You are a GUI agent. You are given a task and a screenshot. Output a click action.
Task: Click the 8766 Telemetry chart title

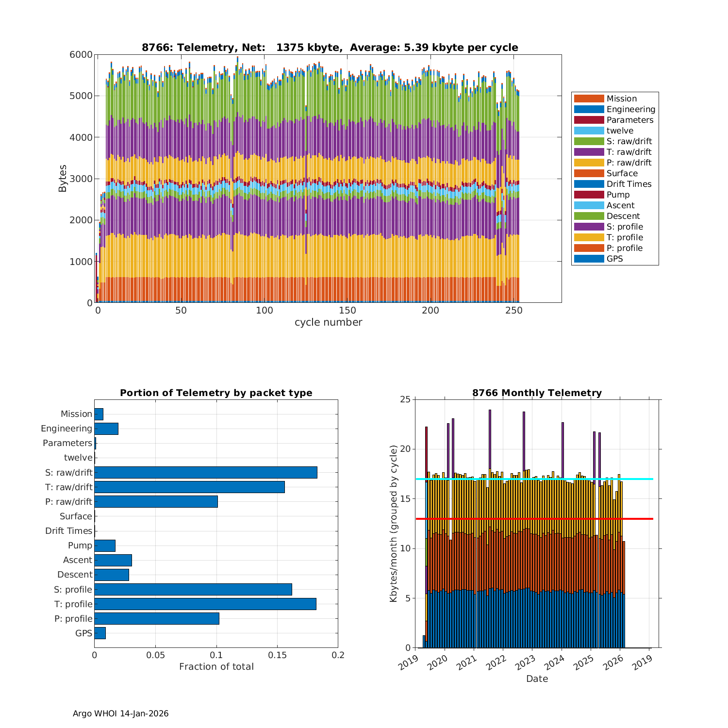click(x=330, y=48)
